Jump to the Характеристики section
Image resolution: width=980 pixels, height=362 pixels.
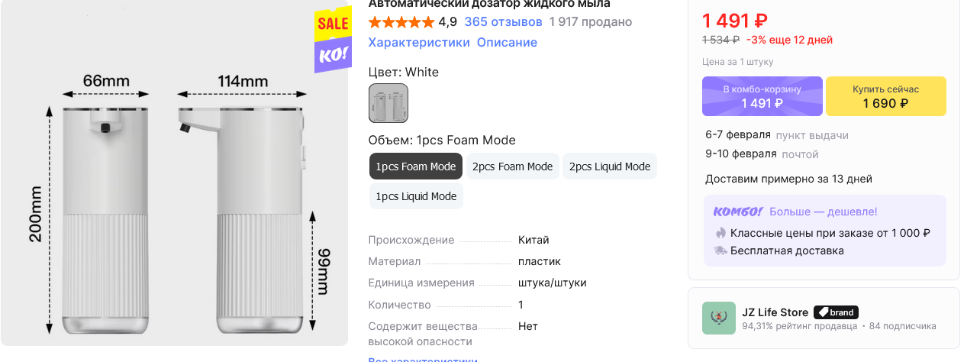click(419, 43)
